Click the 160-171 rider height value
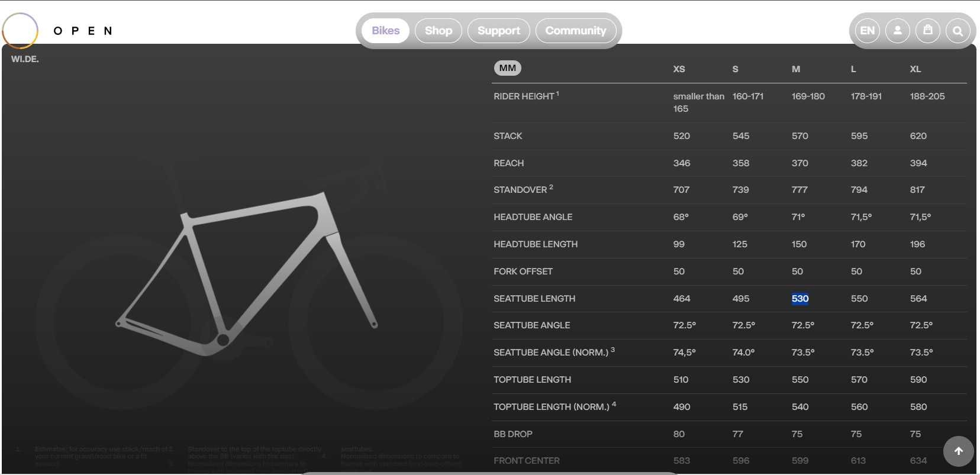 (x=748, y=96)
